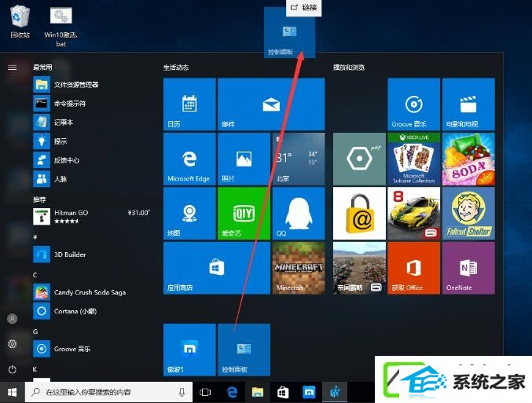Screen dimensions: 532x403
Task: Launch the Asphalt 8 racing tile
Action: click(414, 214)
